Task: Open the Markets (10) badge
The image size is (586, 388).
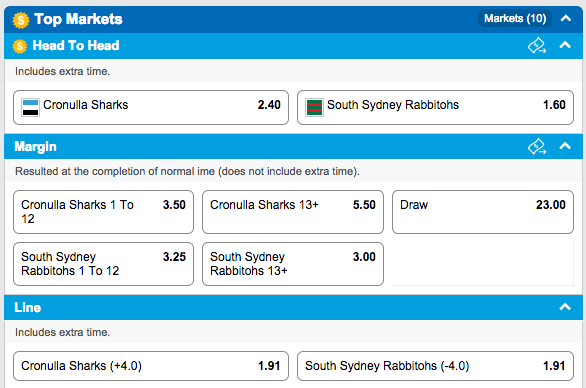Action: click(515, 18)
